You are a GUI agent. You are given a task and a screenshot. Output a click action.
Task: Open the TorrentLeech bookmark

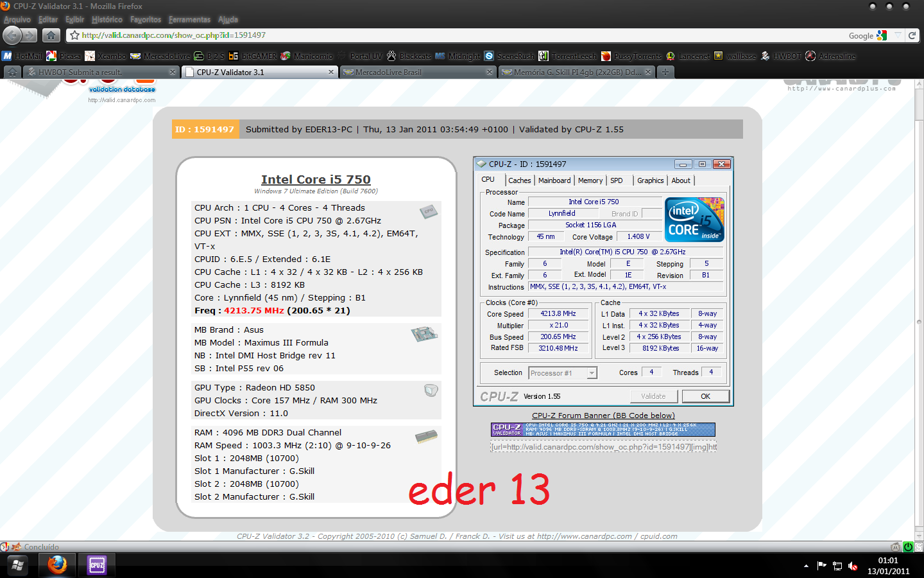pos(568,56)
